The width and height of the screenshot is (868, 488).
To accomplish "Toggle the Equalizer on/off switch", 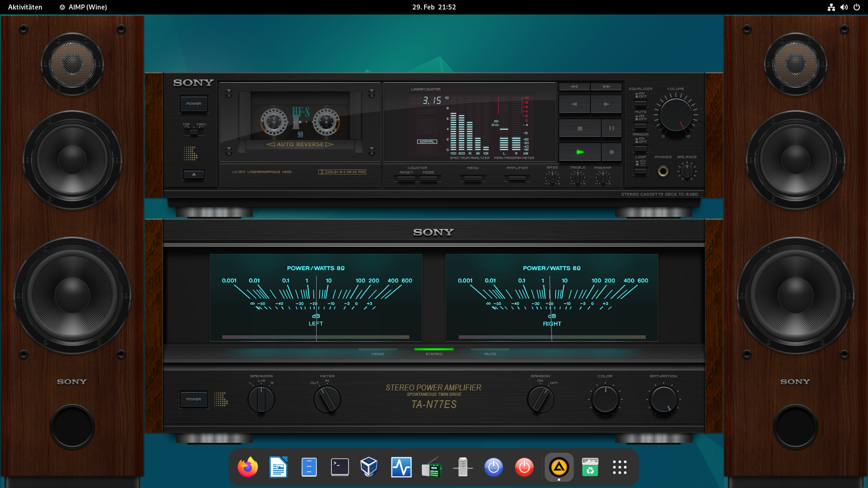I will point(640,103).
